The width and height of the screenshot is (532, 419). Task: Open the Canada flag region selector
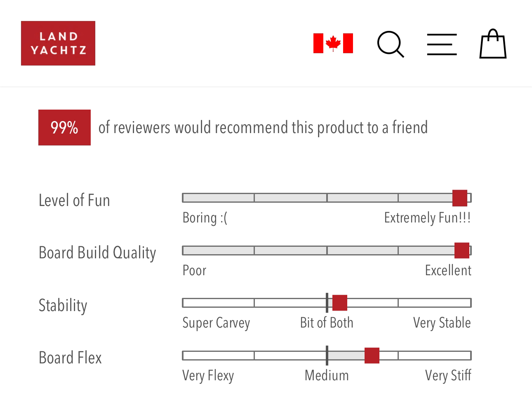click(x=333, y=43)
